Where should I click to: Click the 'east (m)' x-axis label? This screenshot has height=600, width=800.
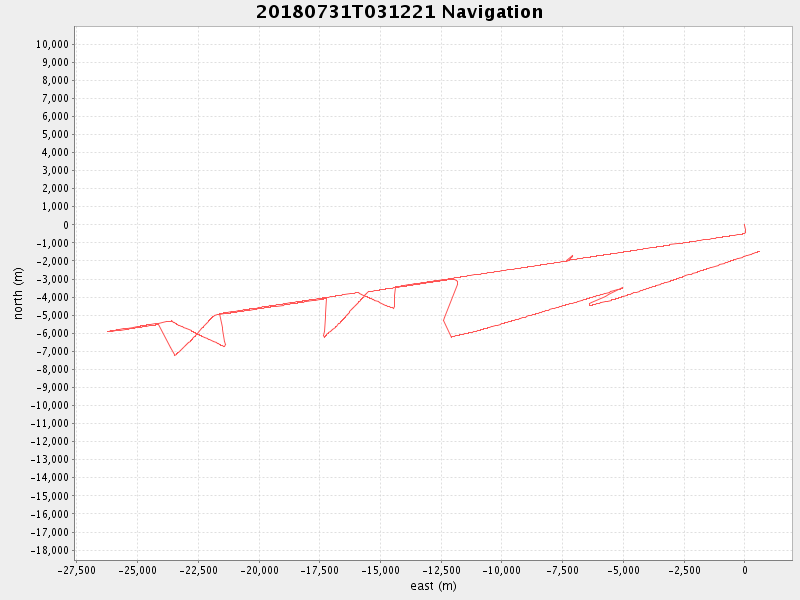tap(433, 586)
